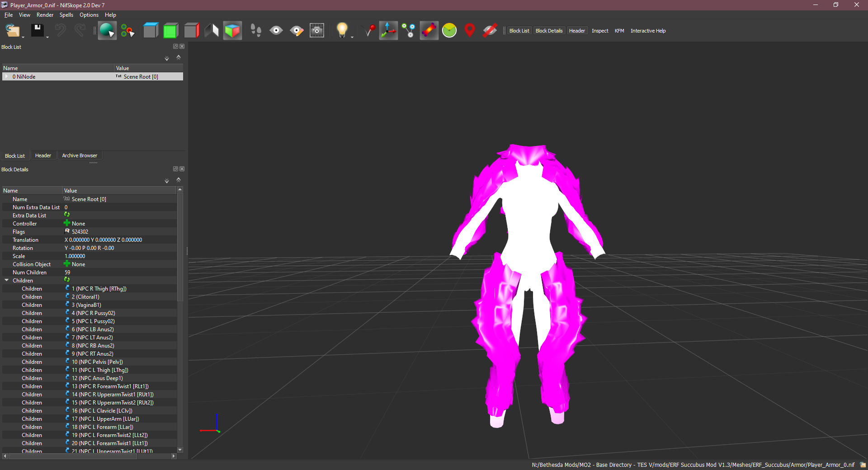The width and height of the screenshot is (868, 470).
Task: Click the Save Screenshot camera icon
Action: (317, 31)
